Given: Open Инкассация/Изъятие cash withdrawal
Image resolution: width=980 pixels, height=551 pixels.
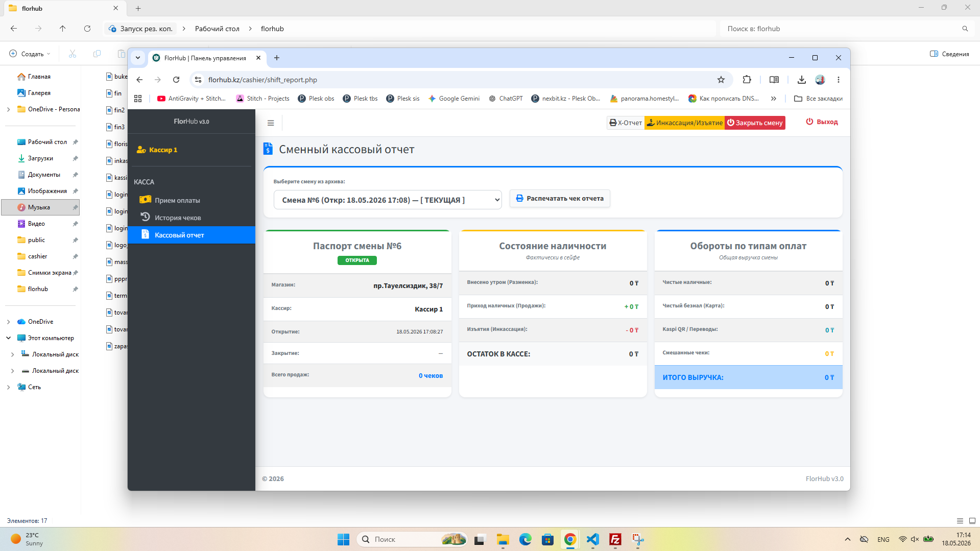Looking at the screenshot, I should click(684, 123).
